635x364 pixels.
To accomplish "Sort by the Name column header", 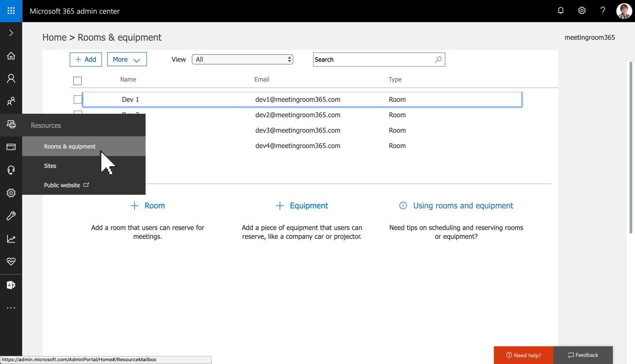I will 128,79.
